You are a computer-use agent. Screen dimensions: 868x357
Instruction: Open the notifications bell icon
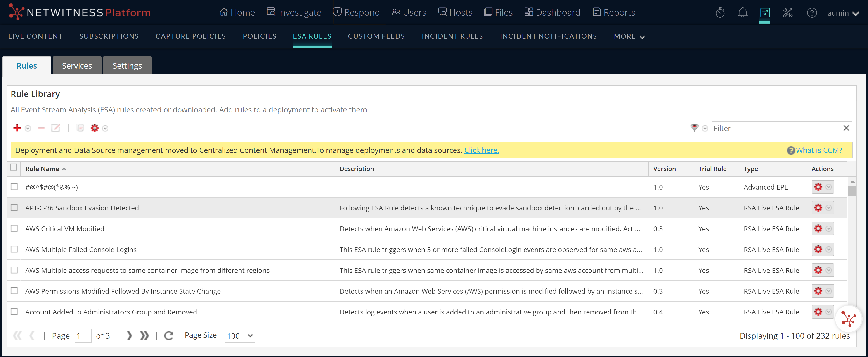click(x=743, y=12)
